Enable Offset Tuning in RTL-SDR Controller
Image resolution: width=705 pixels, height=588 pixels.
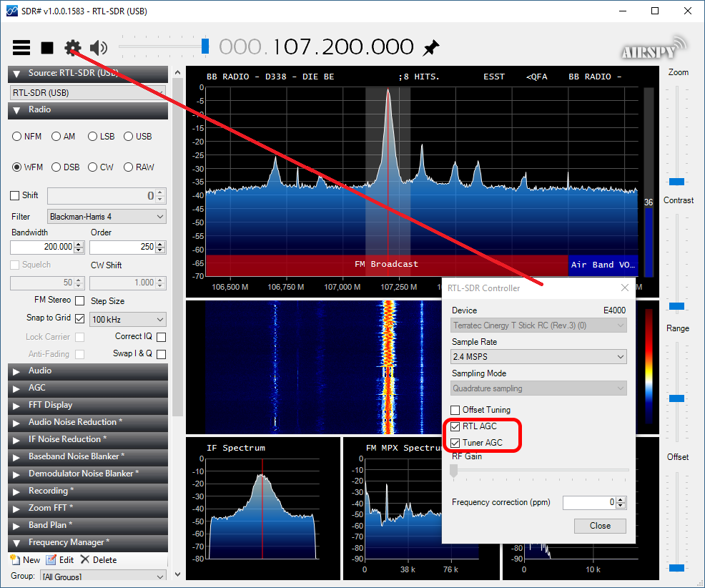455,410
